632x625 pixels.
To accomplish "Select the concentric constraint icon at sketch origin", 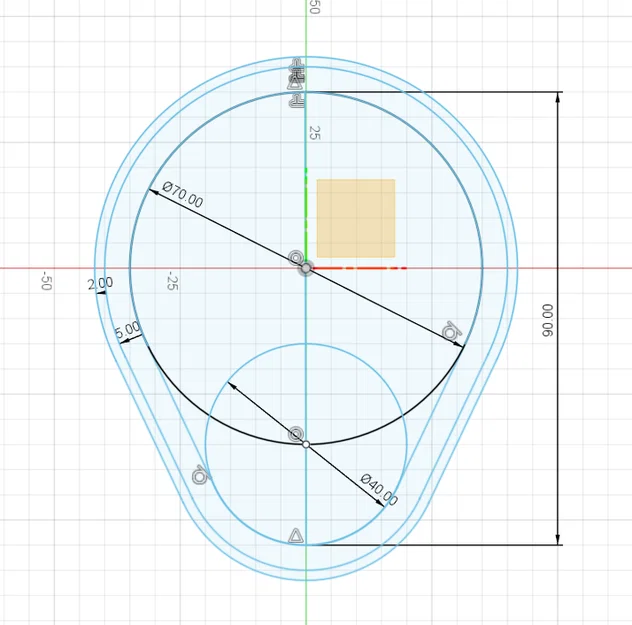I will pyautogui.click(x=296, y=257).
